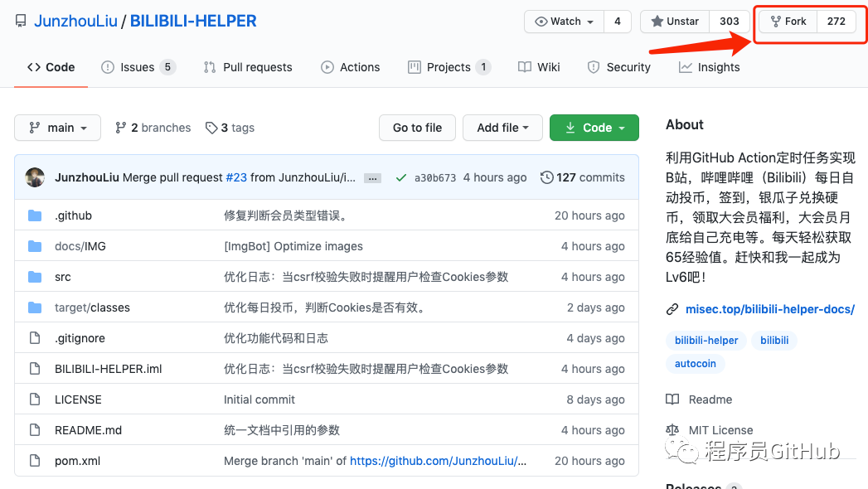Open the Projects tab
Viewport: 868px width, 489px height.
[449, 67]
